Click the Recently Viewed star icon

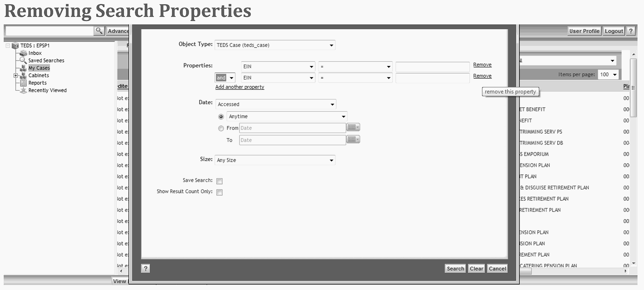(x=23, y=90)
